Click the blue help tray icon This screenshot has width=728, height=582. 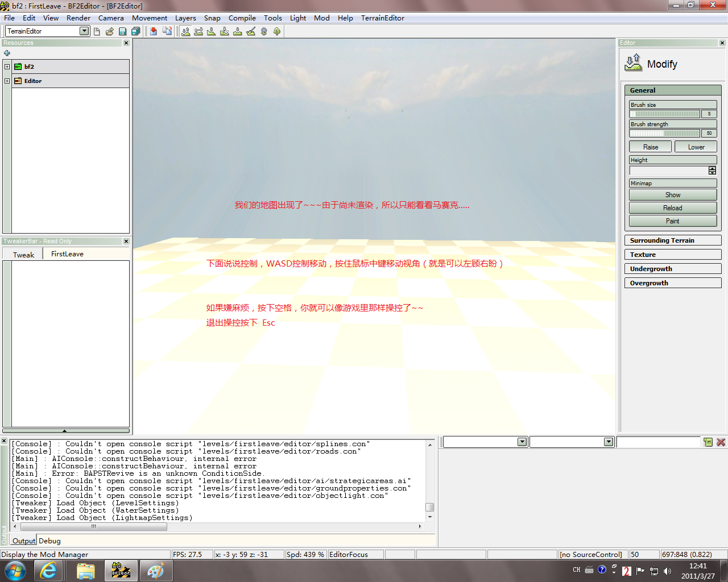[x=602, y=569]
